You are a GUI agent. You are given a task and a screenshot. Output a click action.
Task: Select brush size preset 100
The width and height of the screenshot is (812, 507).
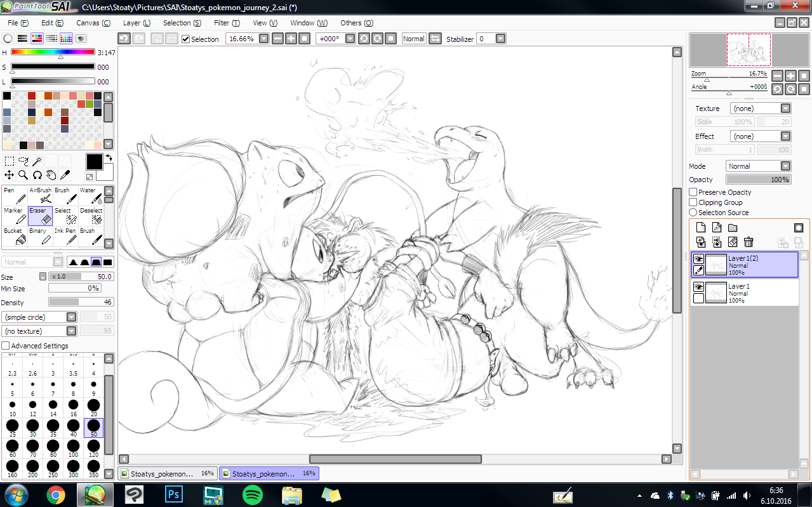point(73,449)
